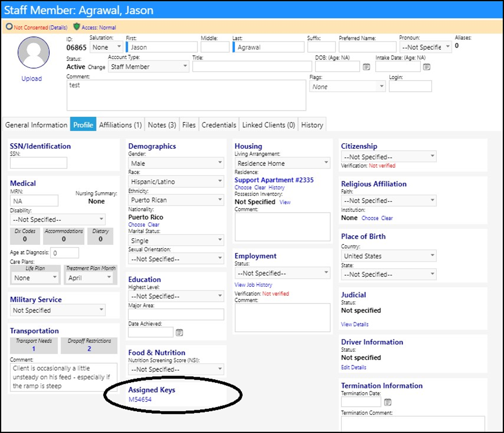This screenshot has width=504, height=433.
Task: Click the Age at Diagnosis field
Action: pos(65,253)
